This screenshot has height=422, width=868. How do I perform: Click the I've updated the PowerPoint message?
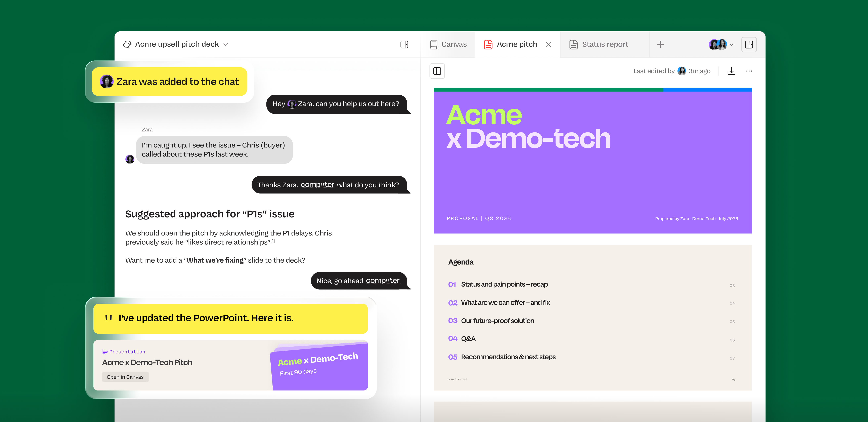tap(230, 319)
